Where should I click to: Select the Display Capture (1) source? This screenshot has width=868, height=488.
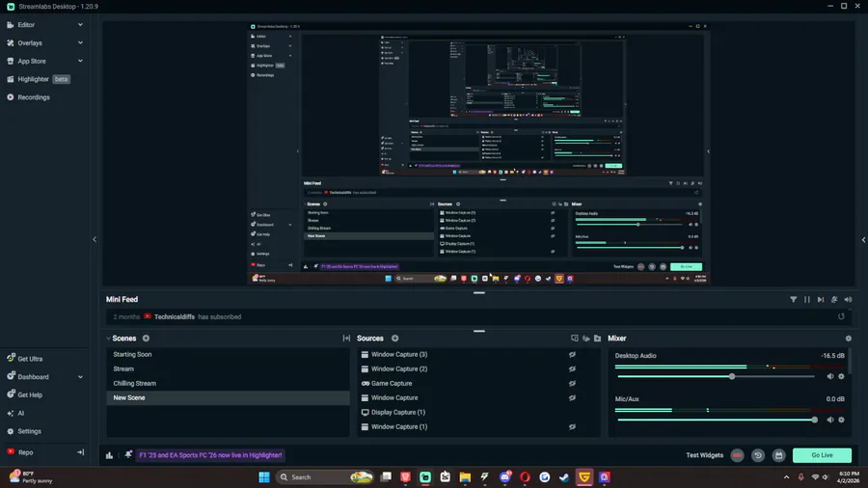[x=478, y=412]
